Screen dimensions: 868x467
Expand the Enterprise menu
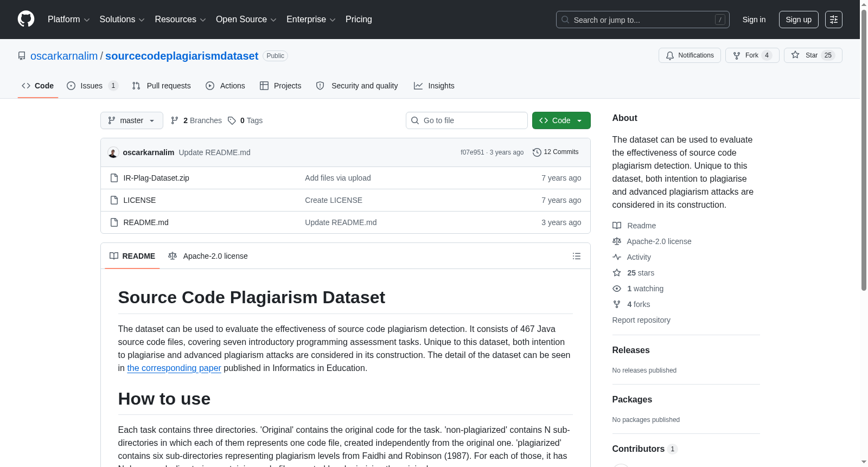point(311,20)
